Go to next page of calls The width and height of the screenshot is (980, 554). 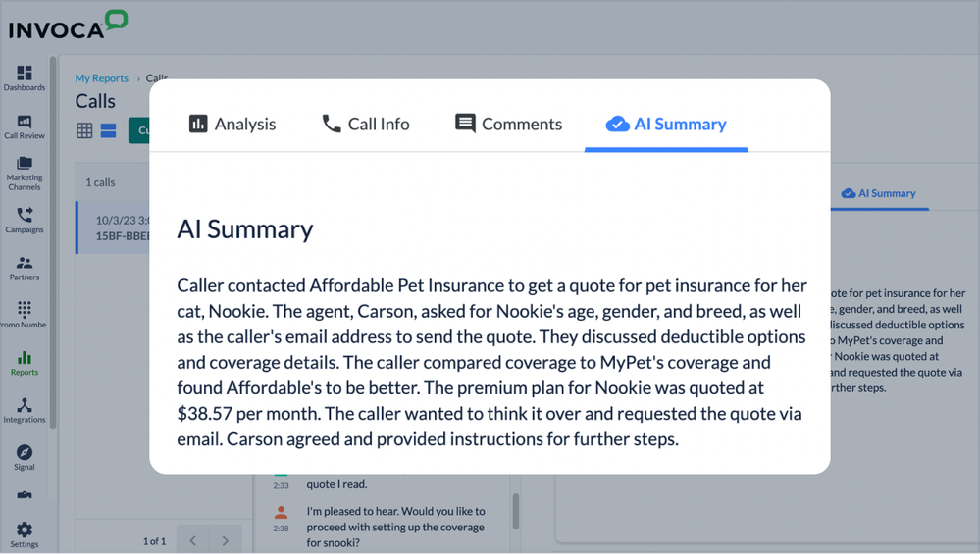(226, 540)
